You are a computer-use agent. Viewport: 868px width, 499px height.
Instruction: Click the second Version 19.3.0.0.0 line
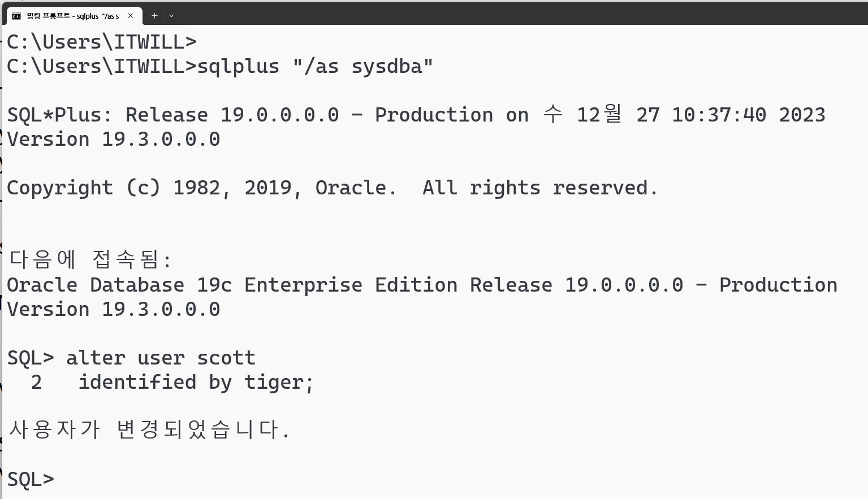(x=114, y=310)
